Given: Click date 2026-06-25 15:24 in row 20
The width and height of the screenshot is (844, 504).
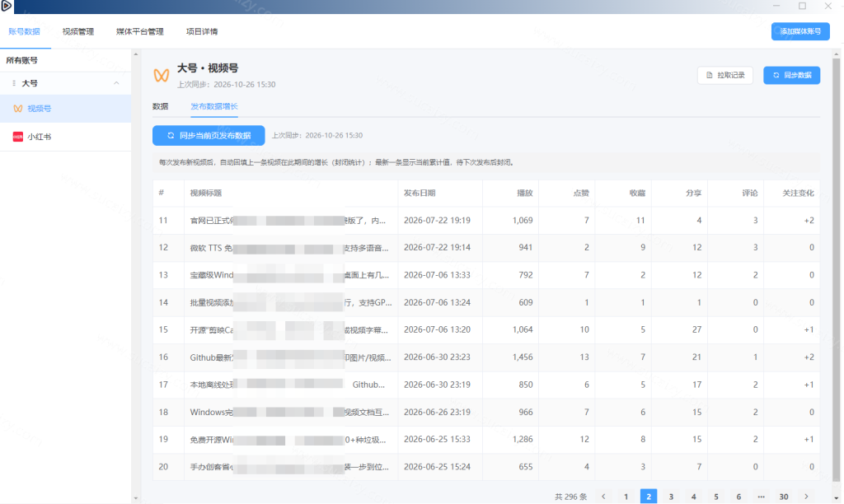Looking at the screenshot, I should point(437,467).
